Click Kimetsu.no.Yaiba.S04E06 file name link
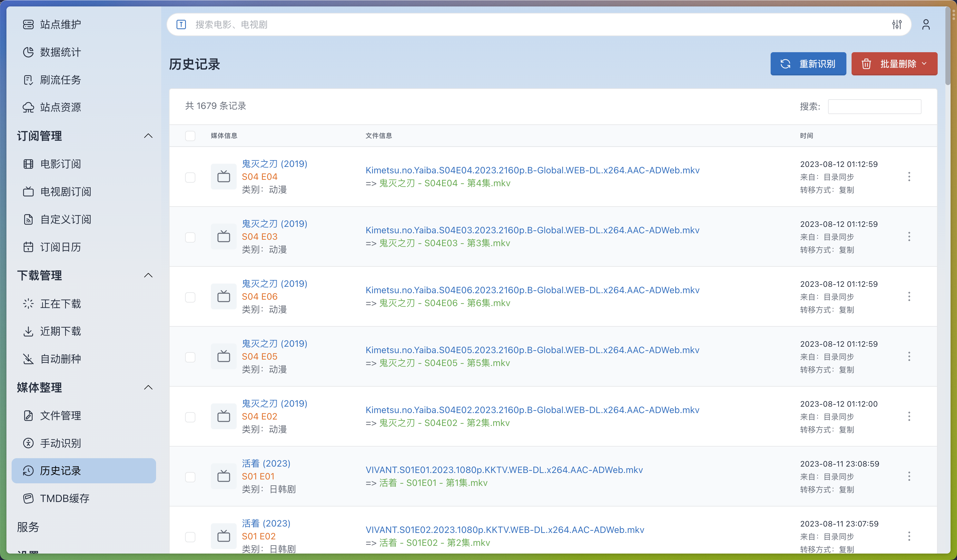This screenshot has width=957, height=560. (x=532, y=290)
